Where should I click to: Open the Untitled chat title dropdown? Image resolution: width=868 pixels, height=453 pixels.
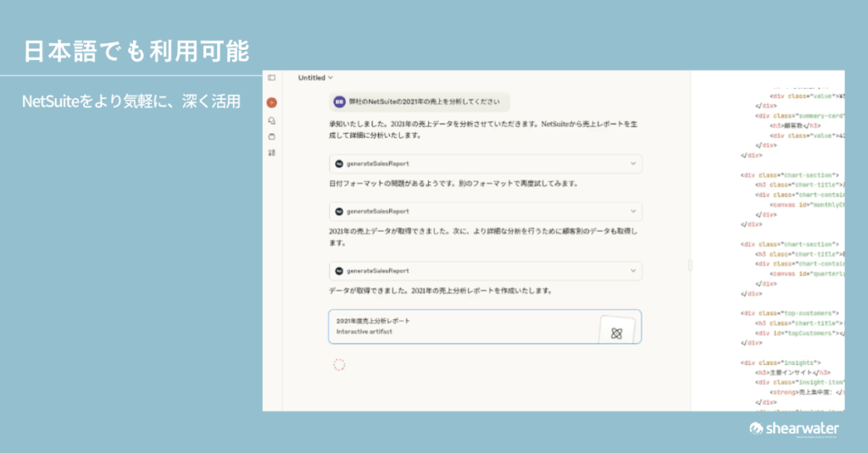coord(315,78)
